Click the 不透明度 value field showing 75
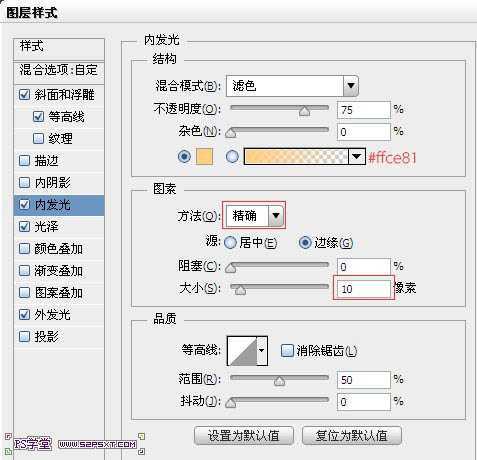 (364, 110)
